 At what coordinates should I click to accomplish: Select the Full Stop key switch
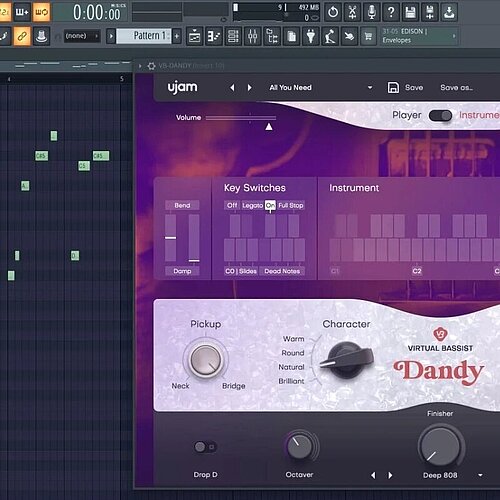291,205
